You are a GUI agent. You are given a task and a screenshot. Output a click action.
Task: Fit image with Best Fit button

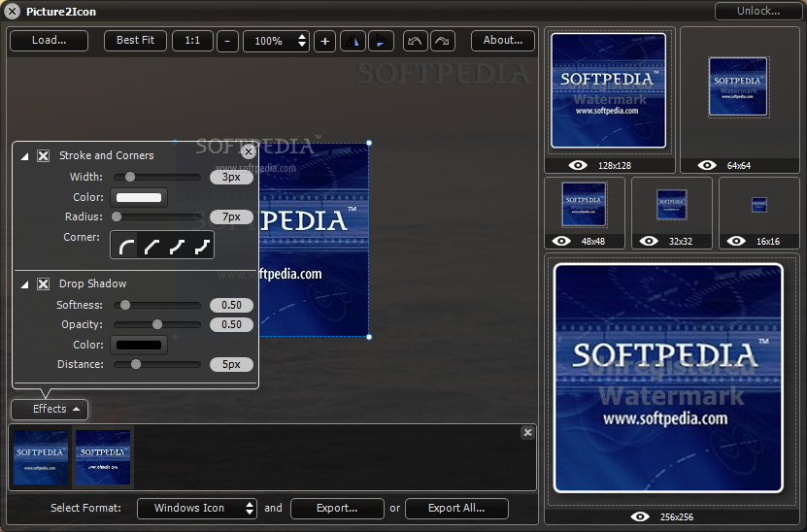click(x=135, y=41)
